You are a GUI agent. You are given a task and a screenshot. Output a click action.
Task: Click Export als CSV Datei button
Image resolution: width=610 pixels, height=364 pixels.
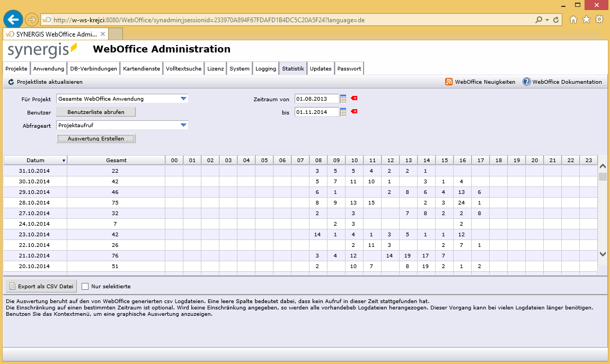41,287
